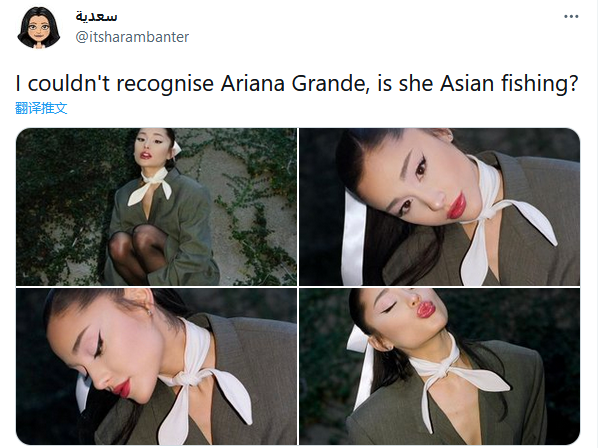The width and height of the screenshot is (600, 448).
Task: Click the words "Ariana Grande" in the tweet
Action: pyautogui.click(x=293, y=83)
